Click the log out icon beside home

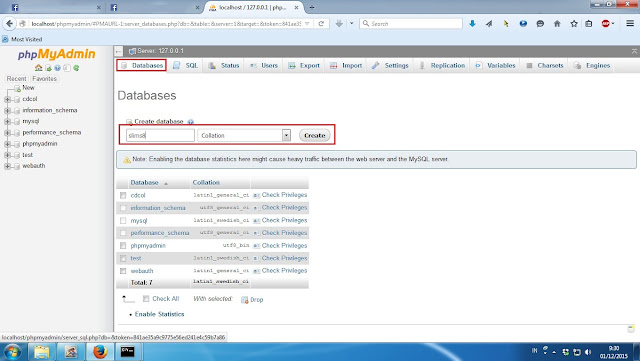(x=48, y=68)
